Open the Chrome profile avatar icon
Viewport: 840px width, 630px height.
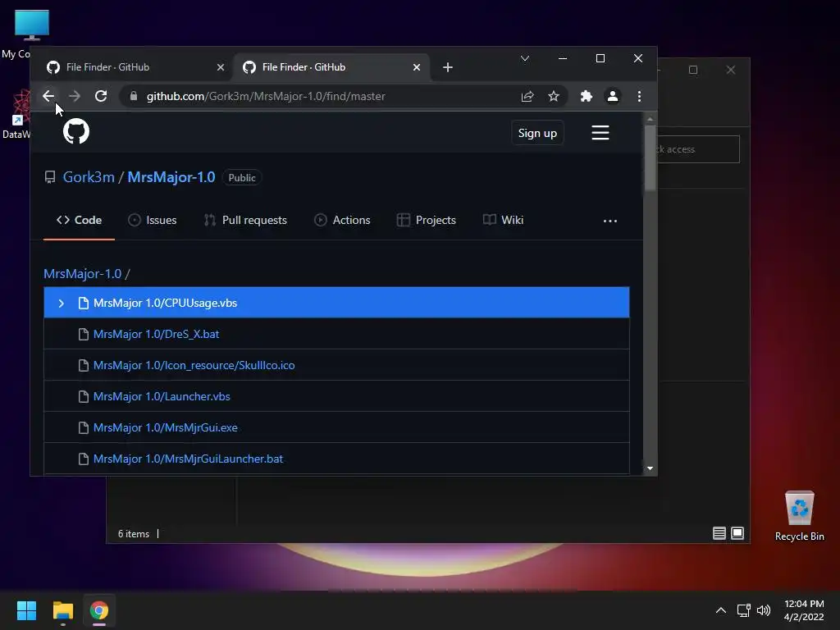612,96
